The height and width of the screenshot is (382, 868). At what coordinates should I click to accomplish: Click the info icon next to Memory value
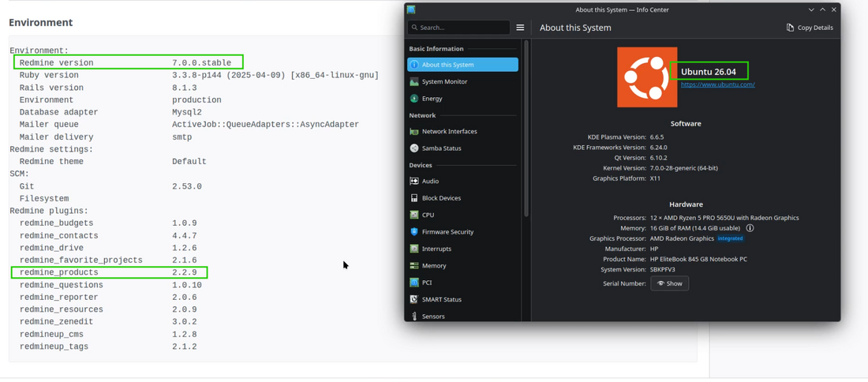(x=750, y=228)
